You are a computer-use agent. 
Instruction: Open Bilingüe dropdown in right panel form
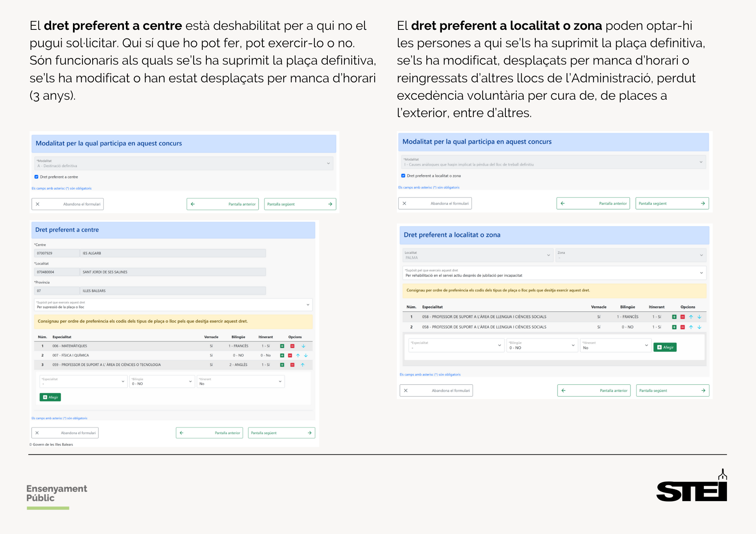[x=542, y=346]
